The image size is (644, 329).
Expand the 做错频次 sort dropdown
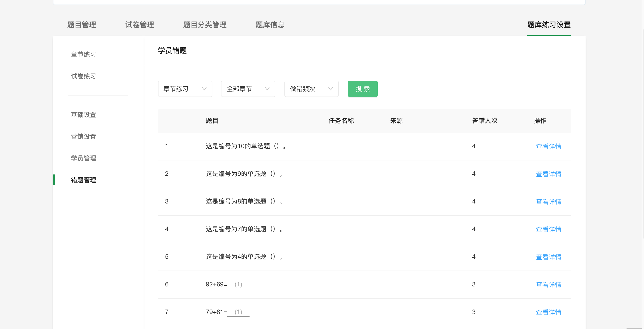pos(312,89)
